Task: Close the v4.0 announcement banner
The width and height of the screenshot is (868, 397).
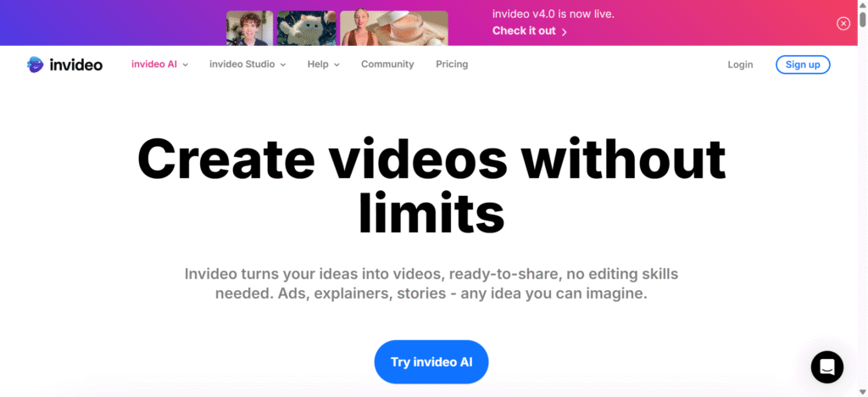Action: (x=843, y=23)
